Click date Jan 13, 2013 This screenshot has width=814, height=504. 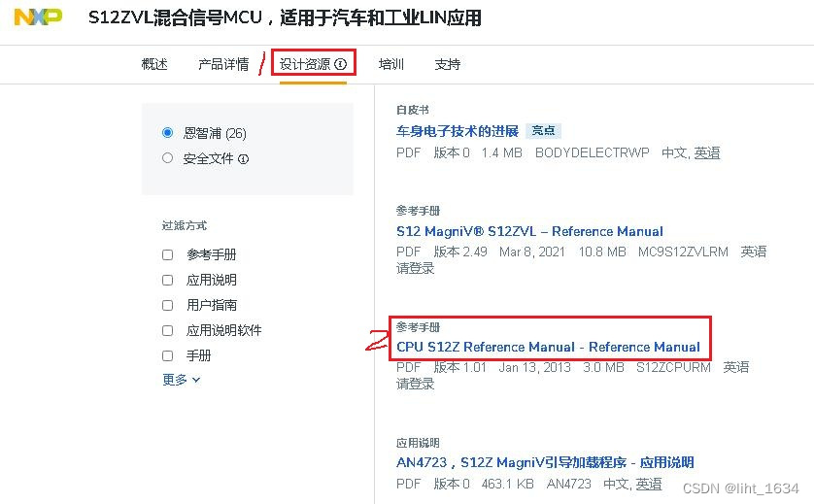[x=534, y=367]
